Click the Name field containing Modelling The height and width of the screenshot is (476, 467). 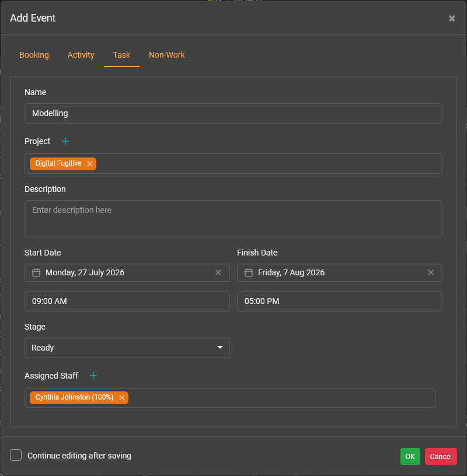point(233,114)
